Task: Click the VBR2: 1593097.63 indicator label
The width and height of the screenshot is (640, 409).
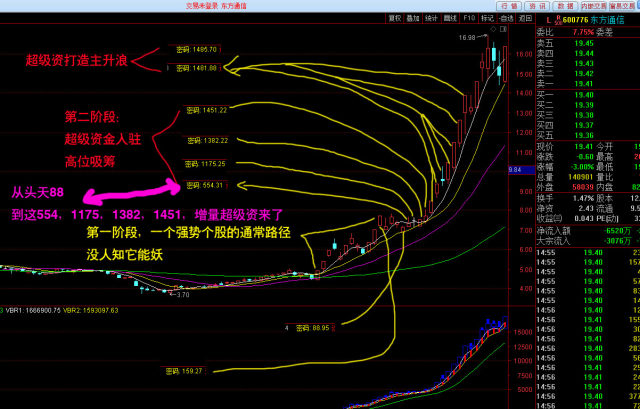Action: point(91,310)
